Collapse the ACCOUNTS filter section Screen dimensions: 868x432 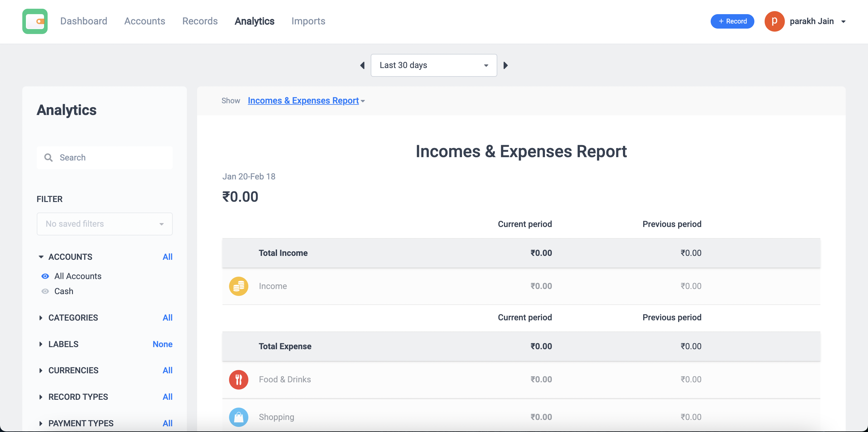[41, 257]
